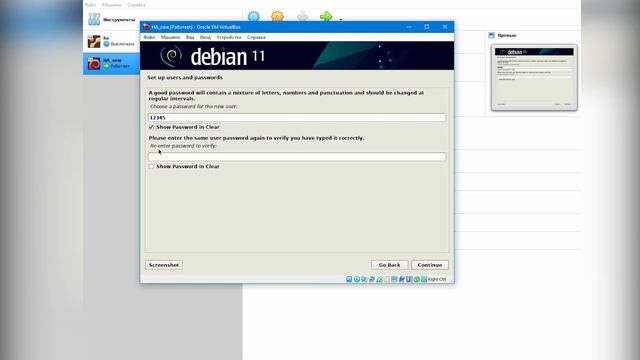
Task: Click the hard disk status icon in VM status bar
Action: coord(349,279)
